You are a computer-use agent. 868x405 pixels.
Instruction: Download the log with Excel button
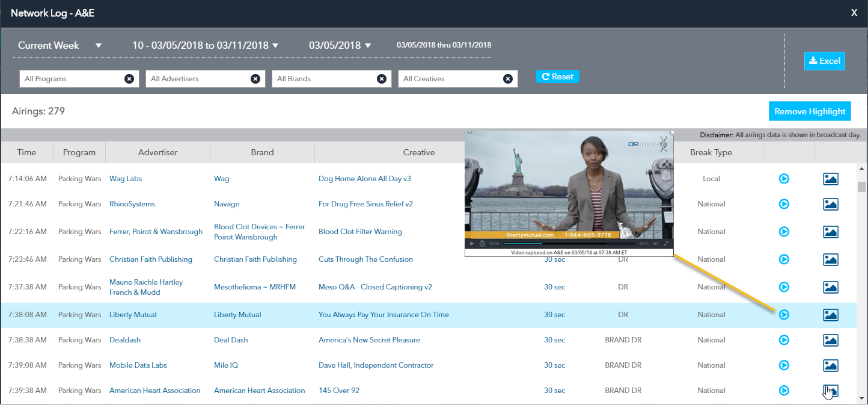click(x=824, y=61)
